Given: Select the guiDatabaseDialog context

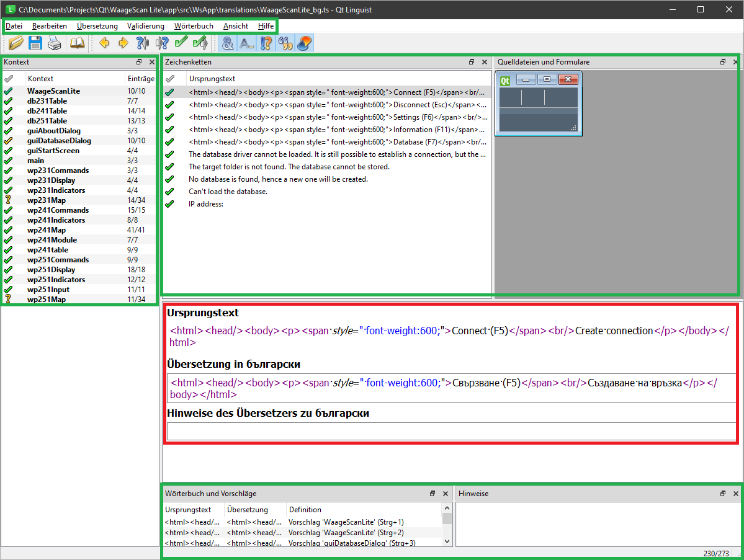Looking at the screenshot, I should click(x=79, y=141).
